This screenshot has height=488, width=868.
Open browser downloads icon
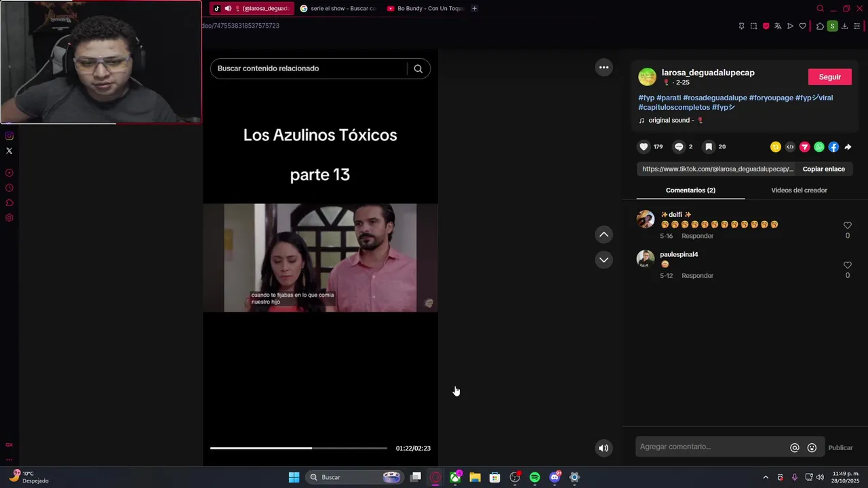[x=844, y=26]
